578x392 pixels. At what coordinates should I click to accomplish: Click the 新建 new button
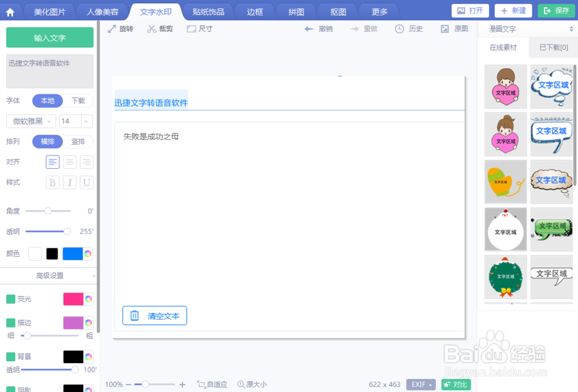point(513,10)
